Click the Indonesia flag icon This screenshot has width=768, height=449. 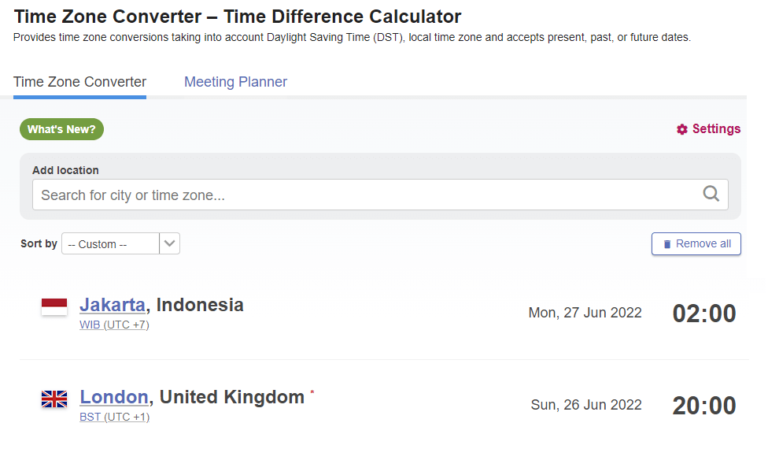pyautogui.click(x=54, y=307)
